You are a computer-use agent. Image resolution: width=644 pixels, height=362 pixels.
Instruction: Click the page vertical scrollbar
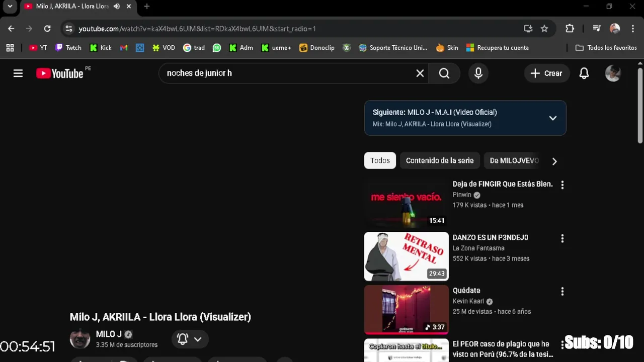640,106
